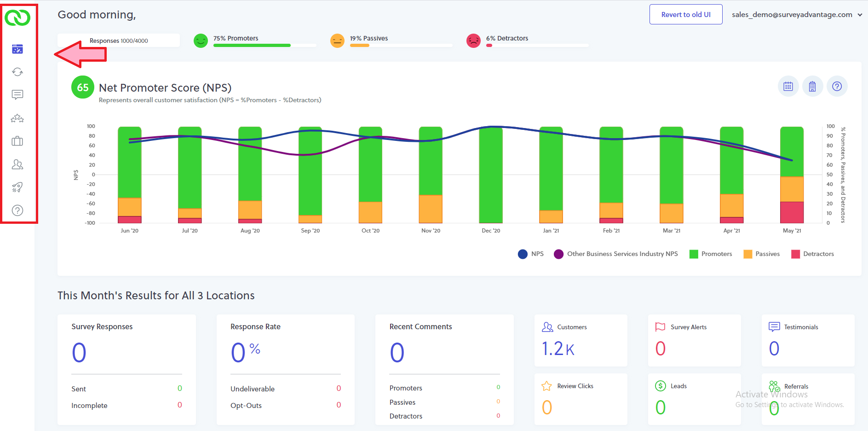Toggle the NPS legend series
868x431 pixels.
point(531,254)
